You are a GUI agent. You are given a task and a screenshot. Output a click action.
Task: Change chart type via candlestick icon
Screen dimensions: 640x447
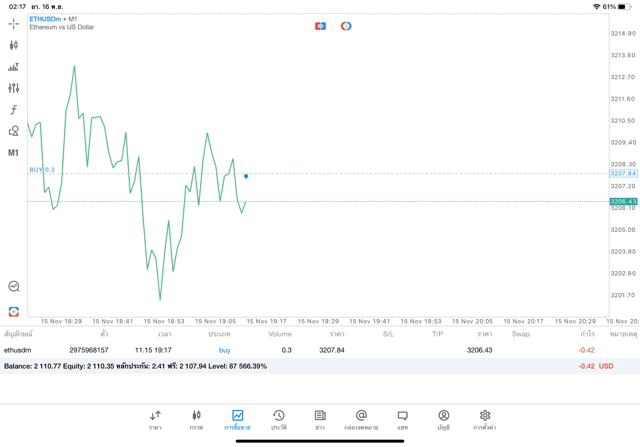pos(14,45)
